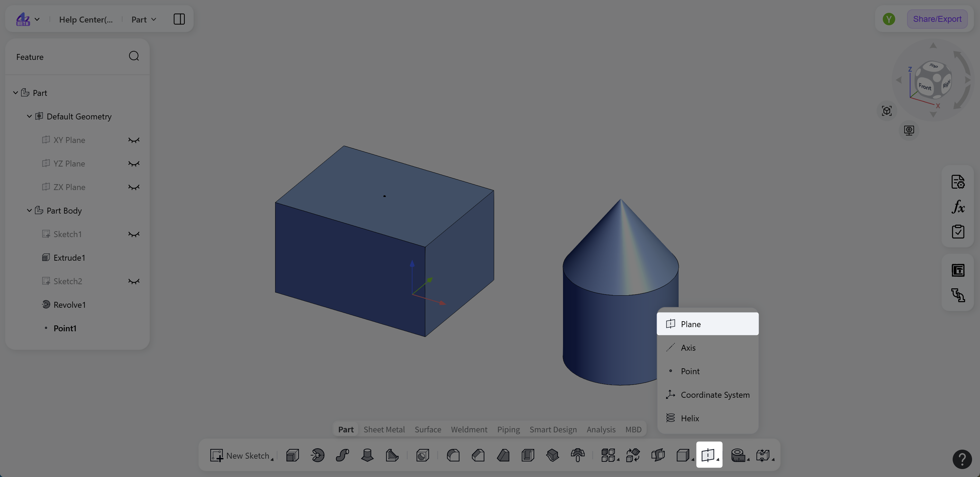
Task: Select the Sweep tool icon
Action: click(342, 455)
